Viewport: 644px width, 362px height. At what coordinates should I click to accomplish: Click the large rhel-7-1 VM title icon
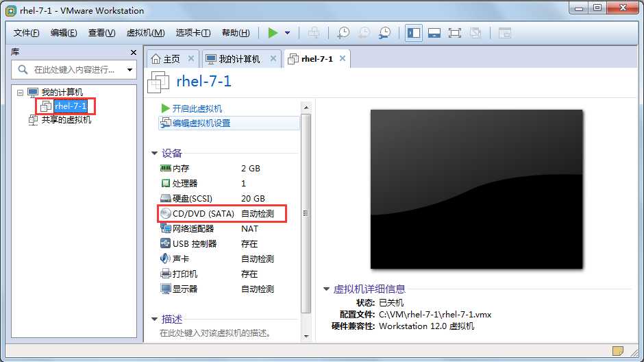tap(158, 82)
